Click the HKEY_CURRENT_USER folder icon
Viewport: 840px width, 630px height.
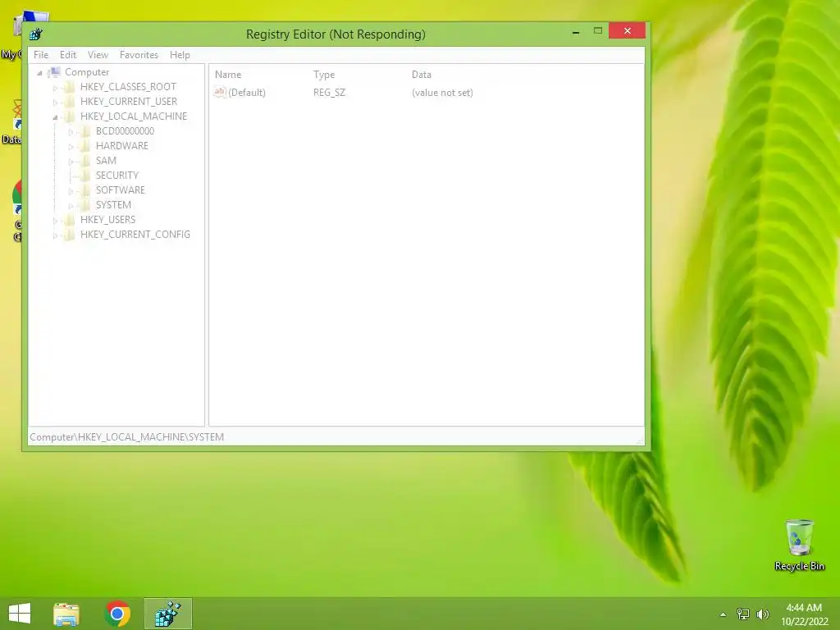coord(69,102)
